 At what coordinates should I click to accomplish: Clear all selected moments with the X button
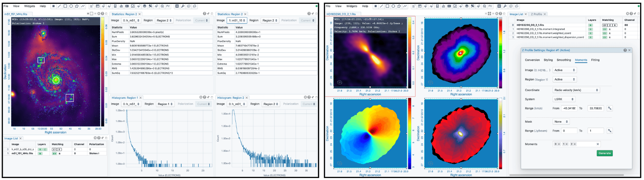pos(598,144)
